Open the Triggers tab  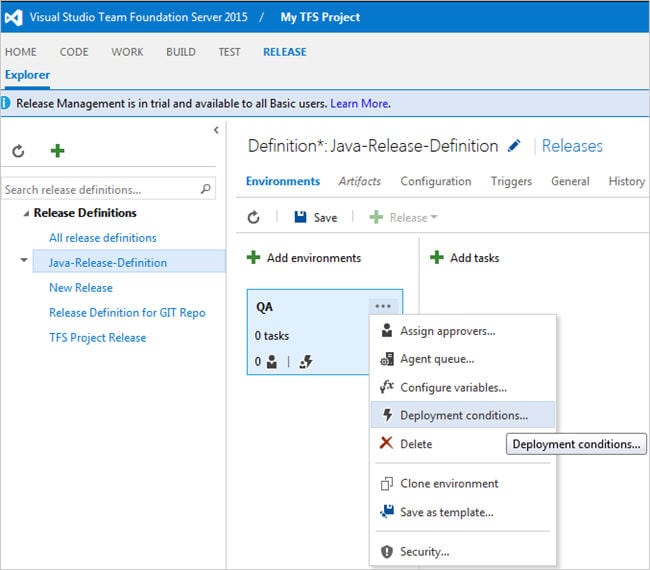click(511, 181)
